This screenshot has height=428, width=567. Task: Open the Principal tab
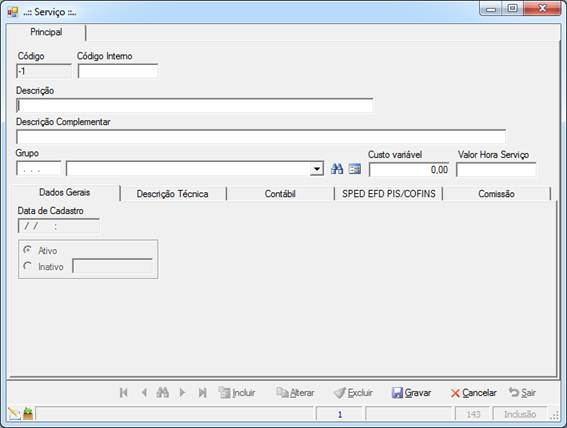46,32
